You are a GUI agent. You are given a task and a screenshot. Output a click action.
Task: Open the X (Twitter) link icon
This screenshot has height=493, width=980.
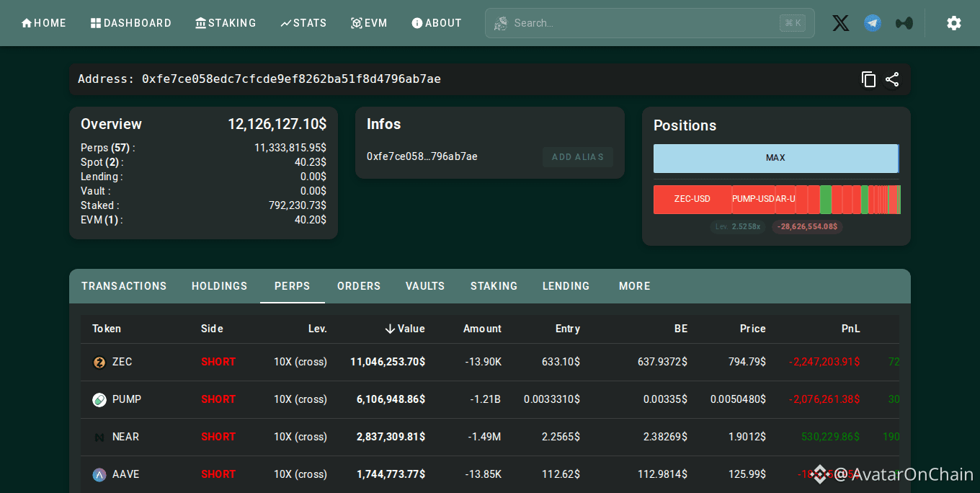coord(841,23)
